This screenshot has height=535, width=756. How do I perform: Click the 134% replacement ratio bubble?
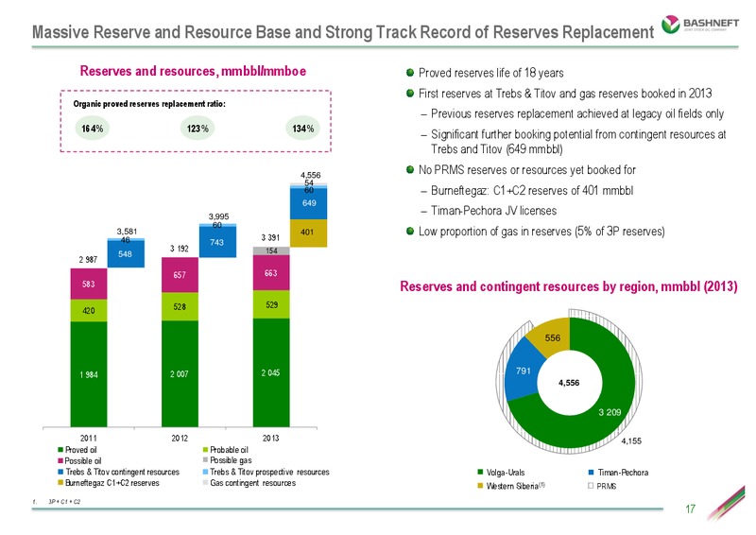coord(302,129)
